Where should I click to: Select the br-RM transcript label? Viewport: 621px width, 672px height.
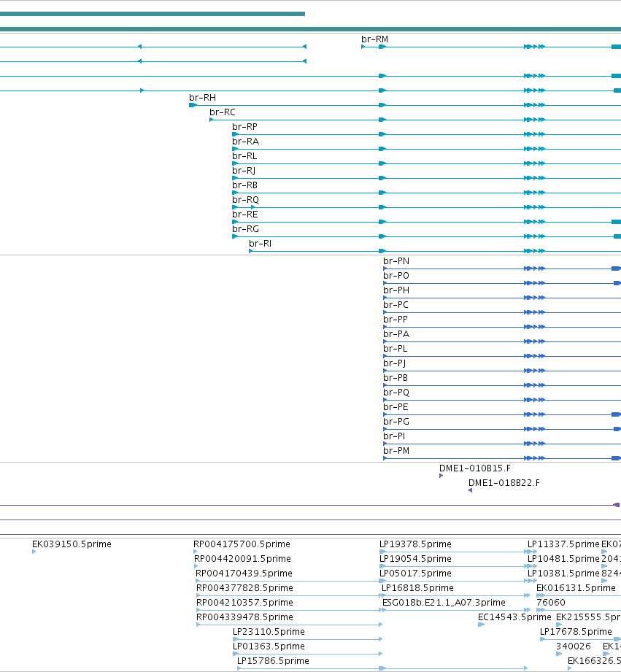click(374, 39)
